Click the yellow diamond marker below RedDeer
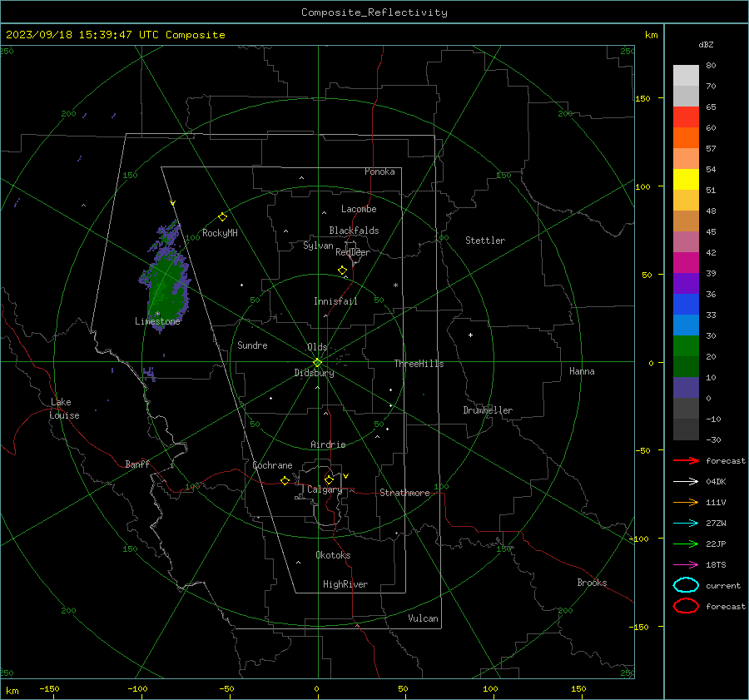 (343, 271)
